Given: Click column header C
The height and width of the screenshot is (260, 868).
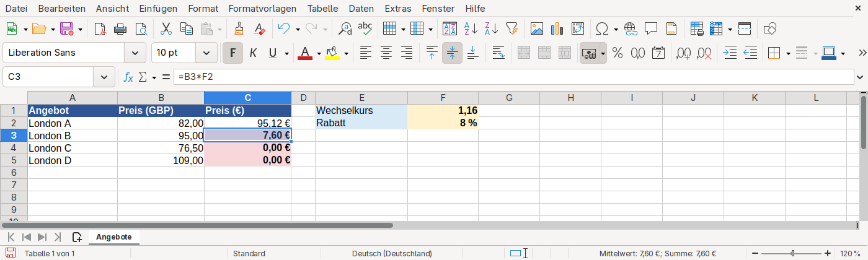Looking at the screenshot, I should pos(247,97).
